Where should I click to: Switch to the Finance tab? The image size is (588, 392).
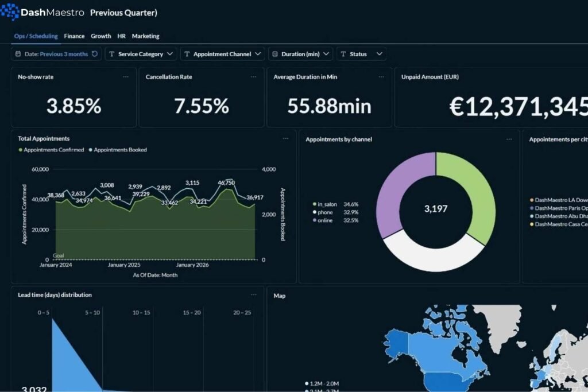pyautogui.click(x=74, y=36)
